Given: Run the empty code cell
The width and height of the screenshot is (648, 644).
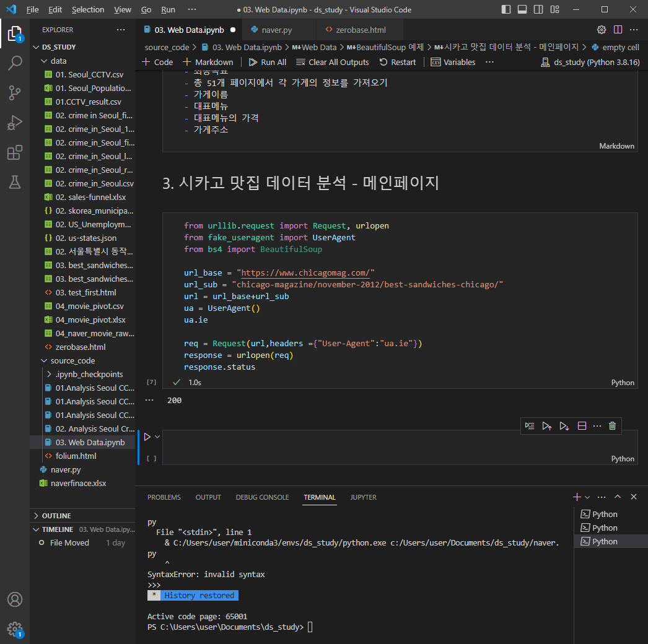Looking at the screenshot, I should click(x=147, y=437).
